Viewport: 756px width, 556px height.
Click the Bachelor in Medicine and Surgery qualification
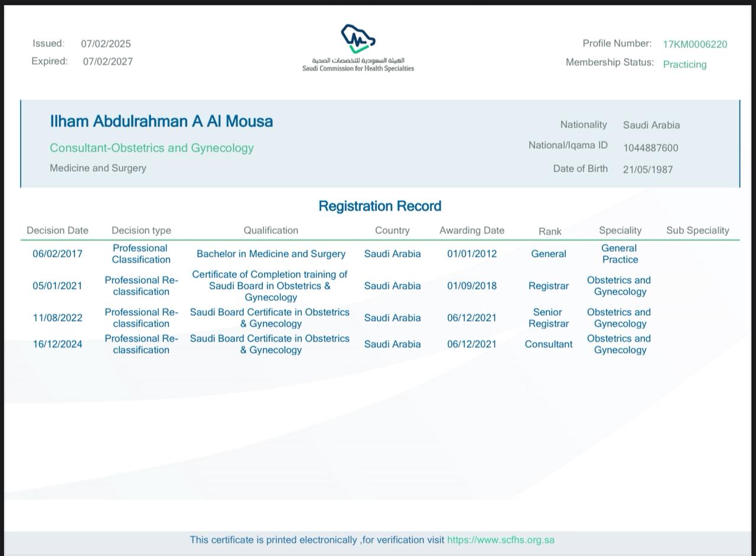tap(271, 253)
